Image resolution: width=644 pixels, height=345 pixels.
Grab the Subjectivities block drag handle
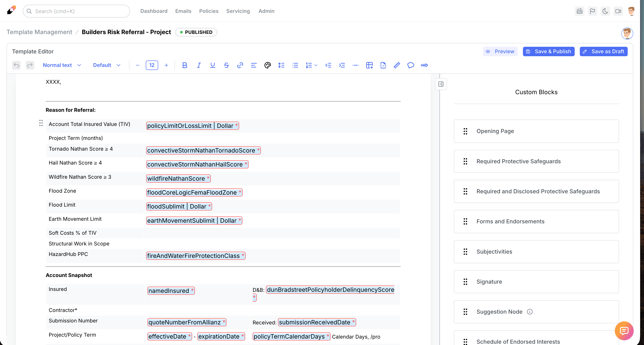pos(465,252)
